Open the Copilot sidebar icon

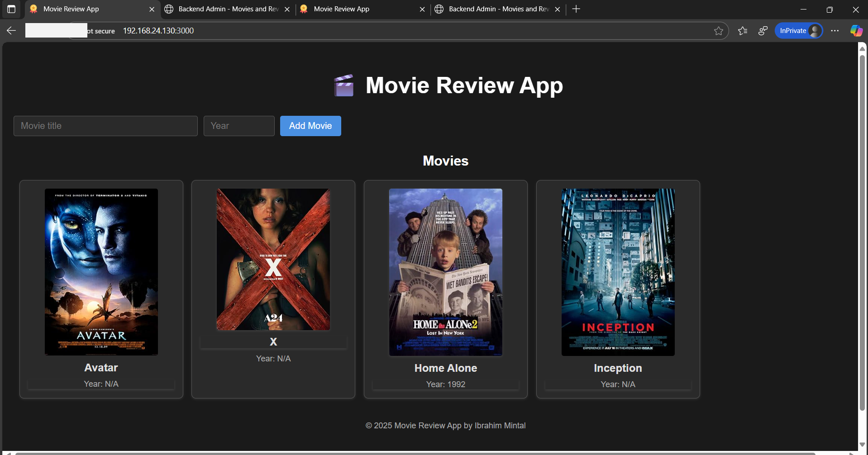tap(856, 31)
